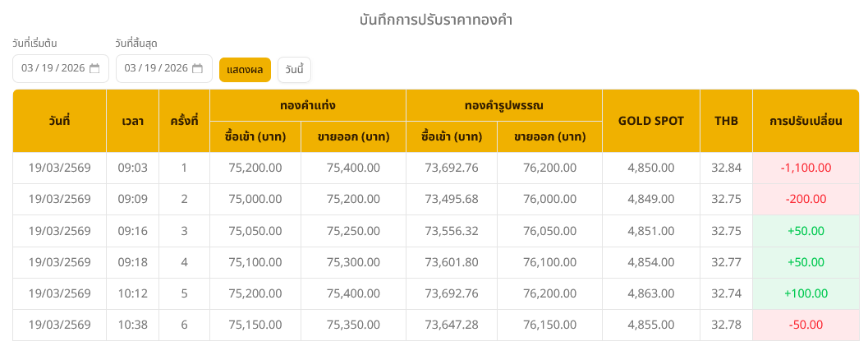Select the การปรับเปลี่ยน column header
Viewport: 868px width, 346px height.
pos(806,121)
